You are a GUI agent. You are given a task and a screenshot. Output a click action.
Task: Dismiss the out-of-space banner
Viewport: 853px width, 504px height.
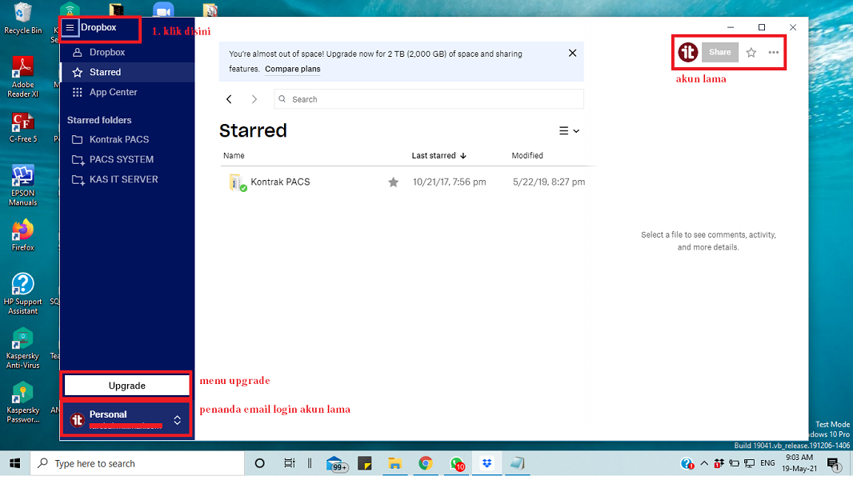tap(572, 53)
